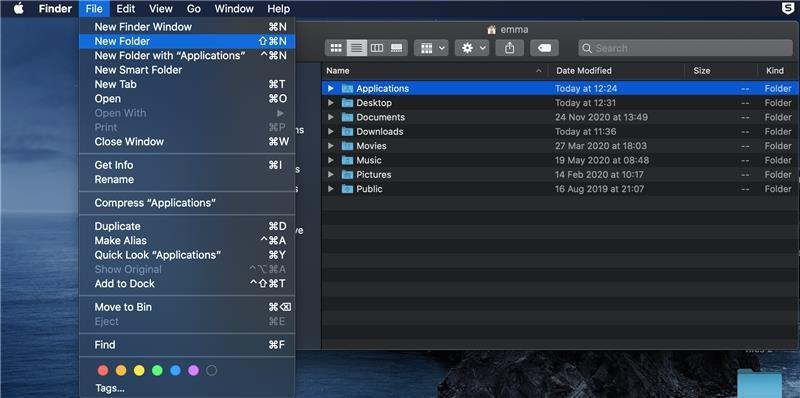Select Make Alias menu item
The width and height of the screenshot is (800, 398).
click(x=187, y=240)
